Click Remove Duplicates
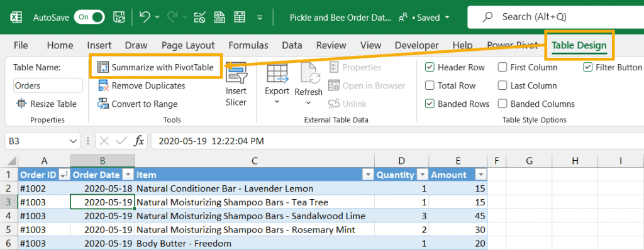The height and width of the screenshot is (250, 644). click(x=141, y=86)
